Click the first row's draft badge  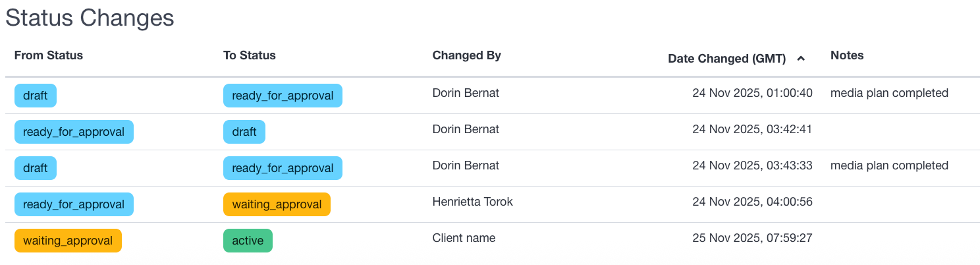coord(36,96)
